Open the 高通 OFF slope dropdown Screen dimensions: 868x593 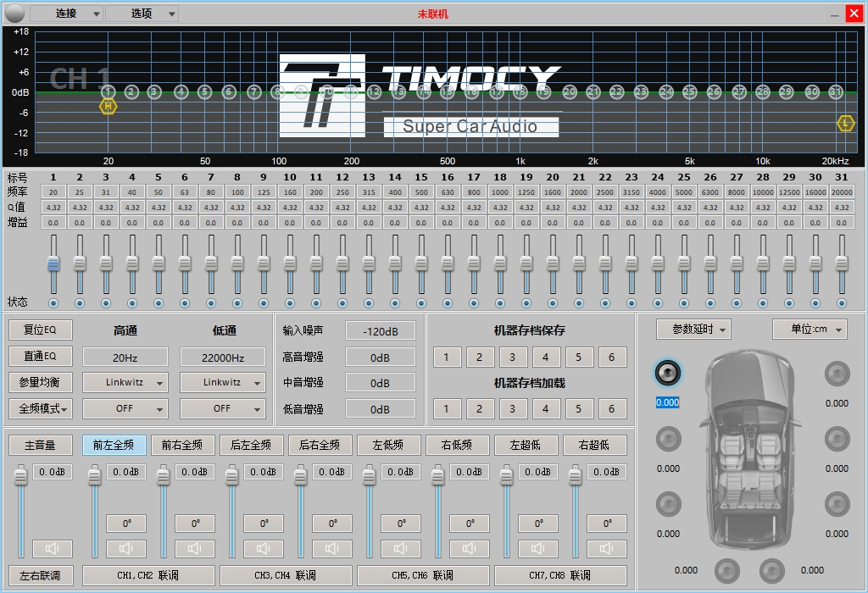(x=125, y=409)
